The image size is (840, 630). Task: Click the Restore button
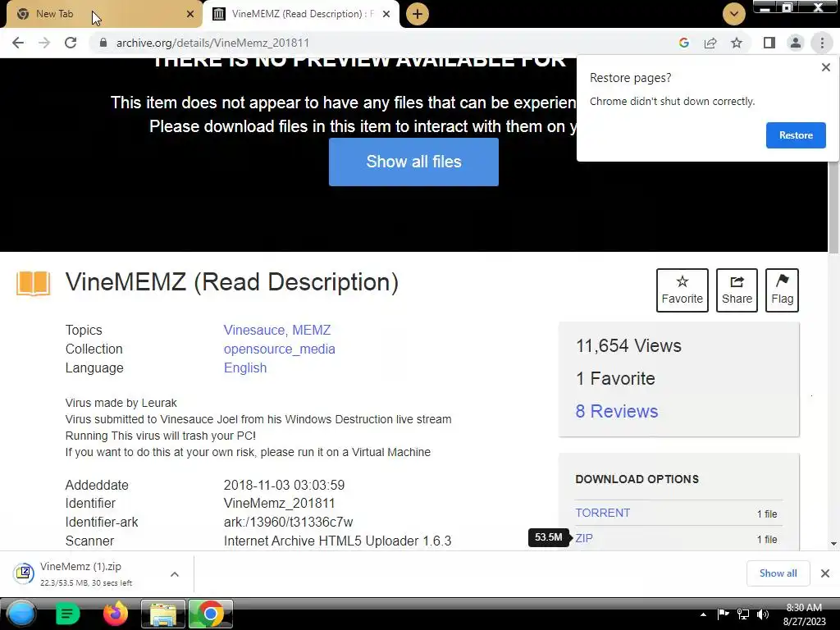(796, 135)
